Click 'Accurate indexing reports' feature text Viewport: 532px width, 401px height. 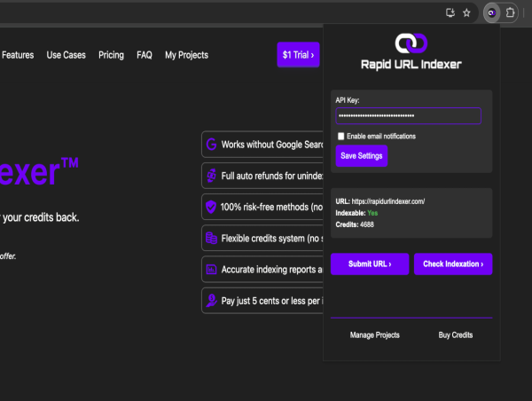pyautogui.click(x=272, y=270)
